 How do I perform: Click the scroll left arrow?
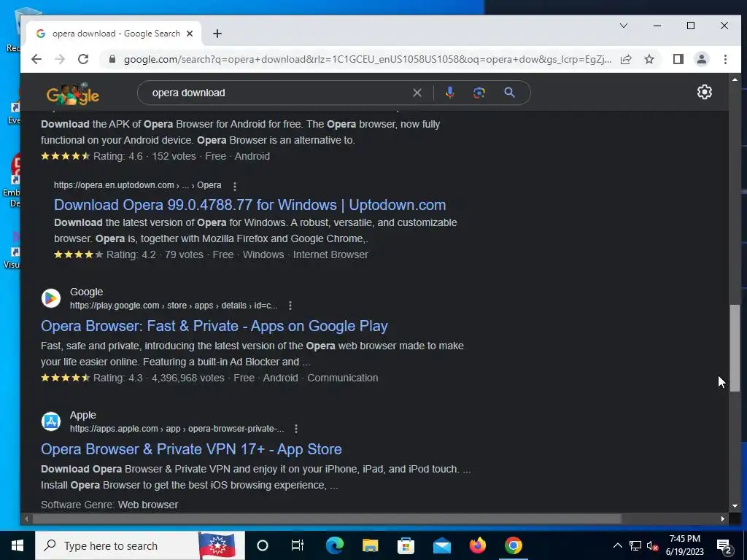(x=26, y=518)
